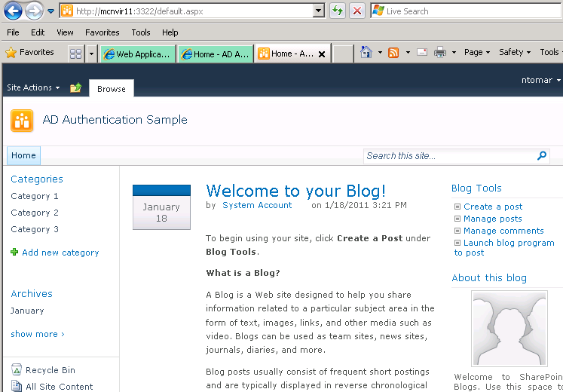Click the green plus Add category icon
Image resolution: width=563 pixels, height=392 pixels.
coord(14,252)
